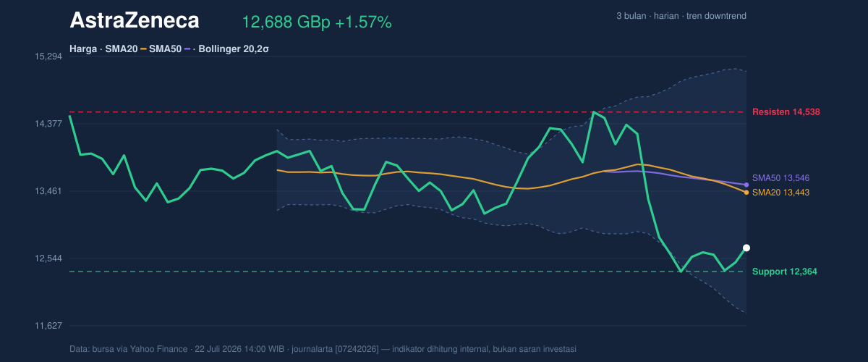Click the 13,461 y-axis tick label
The width and height of the screenshot is (868, 362).
(49, 191)
